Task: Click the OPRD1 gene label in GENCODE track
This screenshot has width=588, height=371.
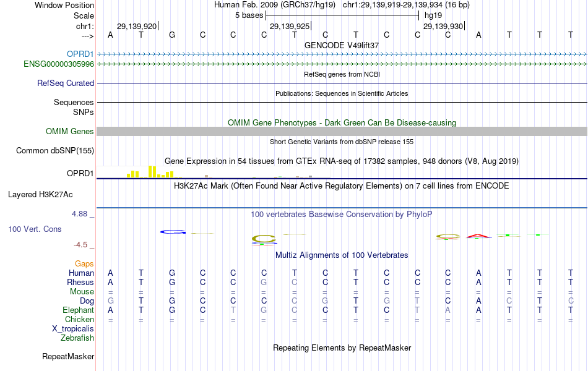Action: click(80, 54)
